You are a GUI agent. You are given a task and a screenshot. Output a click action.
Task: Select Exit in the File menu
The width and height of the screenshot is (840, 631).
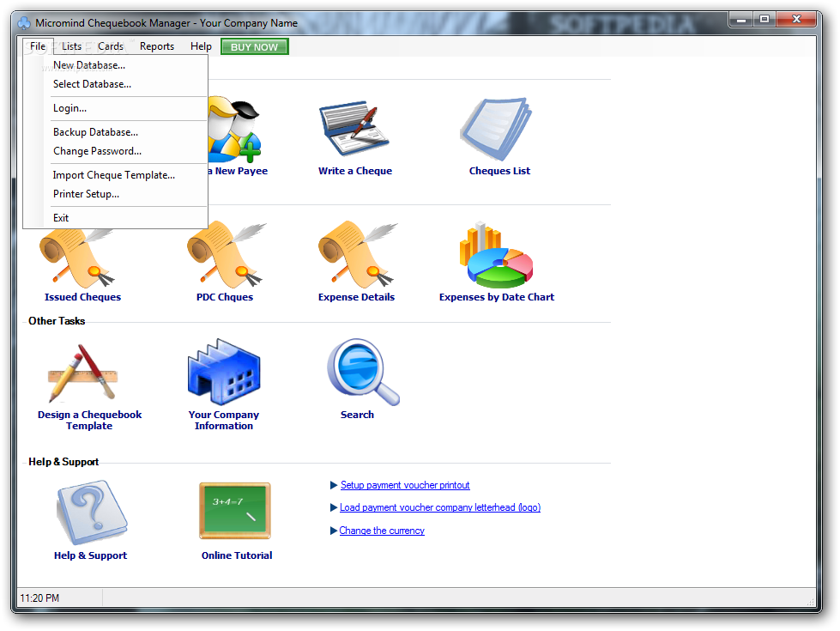[115, 218]
